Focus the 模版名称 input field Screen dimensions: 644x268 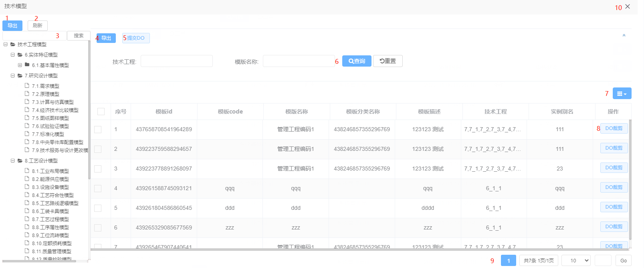[x=299, y=61]
